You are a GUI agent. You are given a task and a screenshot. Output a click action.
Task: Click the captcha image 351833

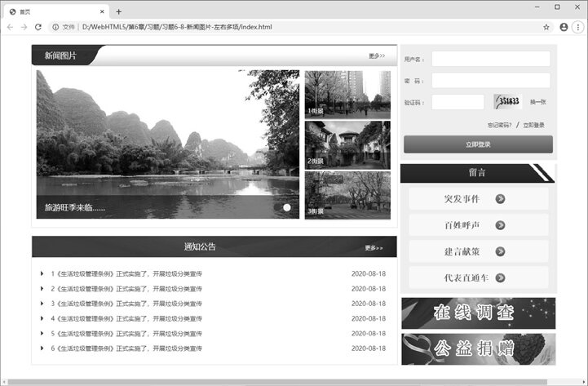(x=508, y=102)
